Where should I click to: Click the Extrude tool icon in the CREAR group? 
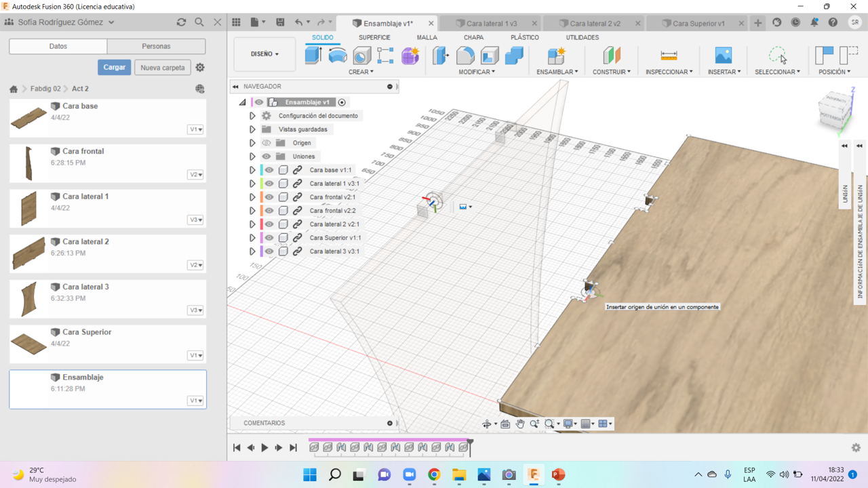click(x=313, y=56)
